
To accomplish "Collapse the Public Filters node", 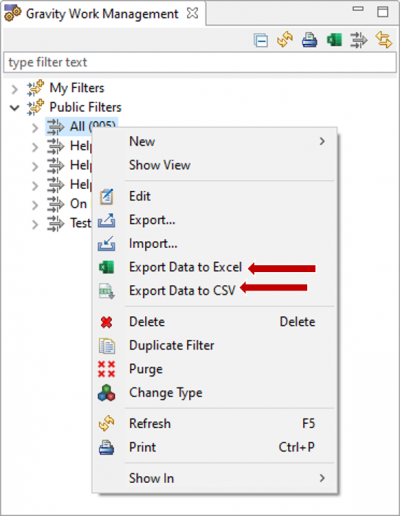I will pyautogui.click(x=14, y=108).
